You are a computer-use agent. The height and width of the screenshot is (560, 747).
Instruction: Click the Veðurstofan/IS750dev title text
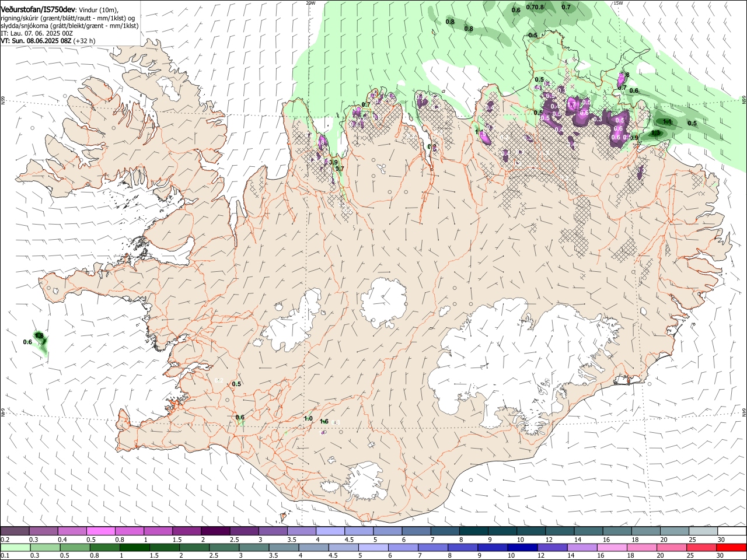tap(38, 9)
